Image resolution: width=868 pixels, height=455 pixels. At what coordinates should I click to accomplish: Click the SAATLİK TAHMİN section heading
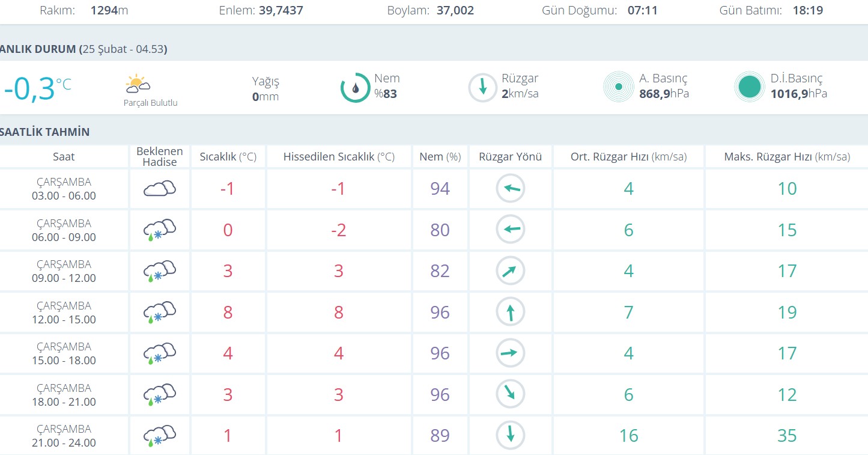pyautogui.click(x=45, y=132)
